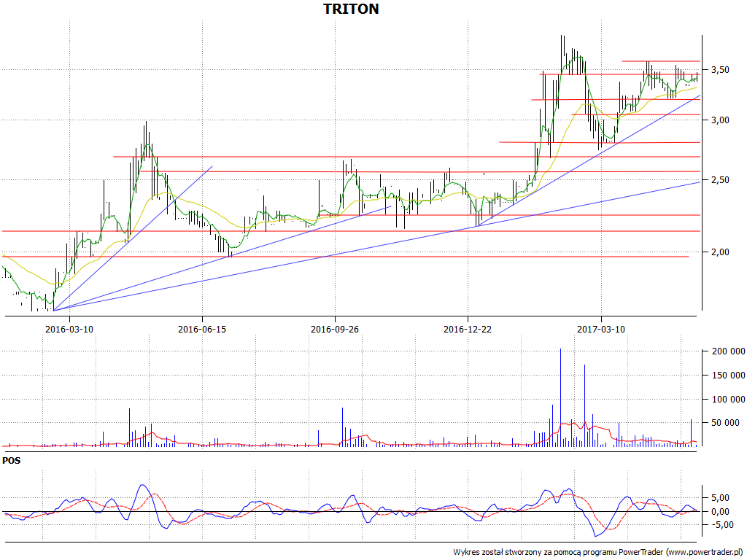The image size is (747, 560).
Task: Select the 2016-12-22 date label
Action: [x=468, y=329]
